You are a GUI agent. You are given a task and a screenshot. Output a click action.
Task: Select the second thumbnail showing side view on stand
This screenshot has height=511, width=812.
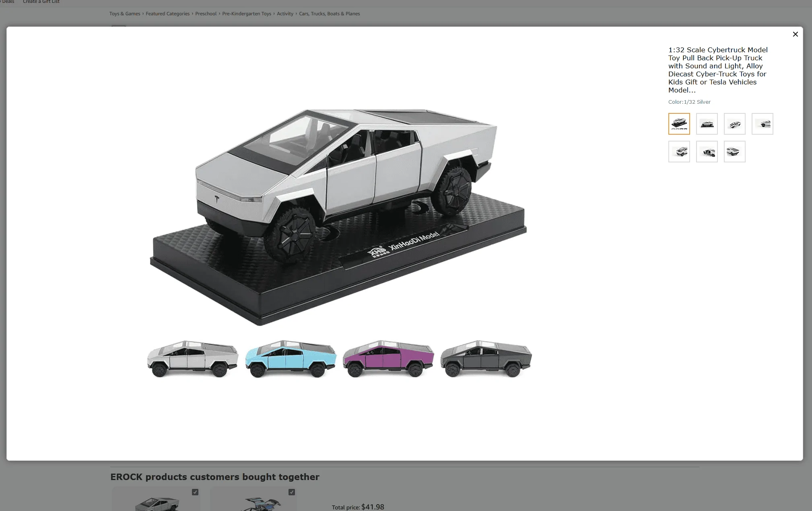[x=707, y=124]
